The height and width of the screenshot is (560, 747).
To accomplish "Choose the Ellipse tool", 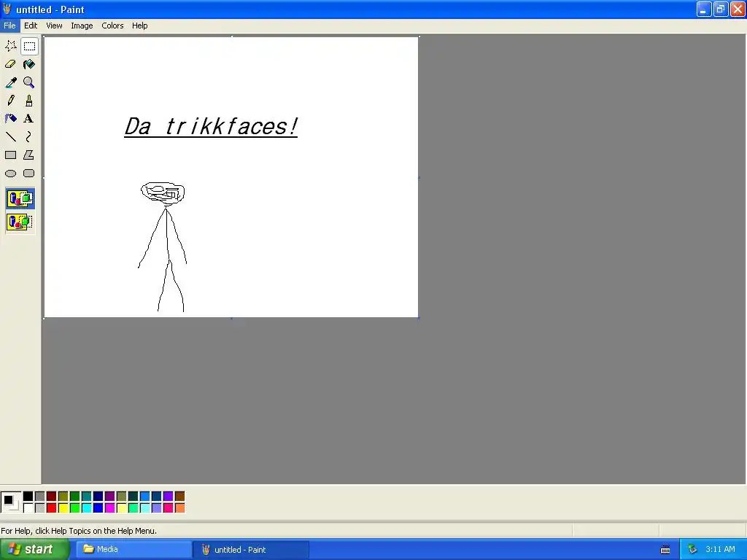I will coord(11,174).
